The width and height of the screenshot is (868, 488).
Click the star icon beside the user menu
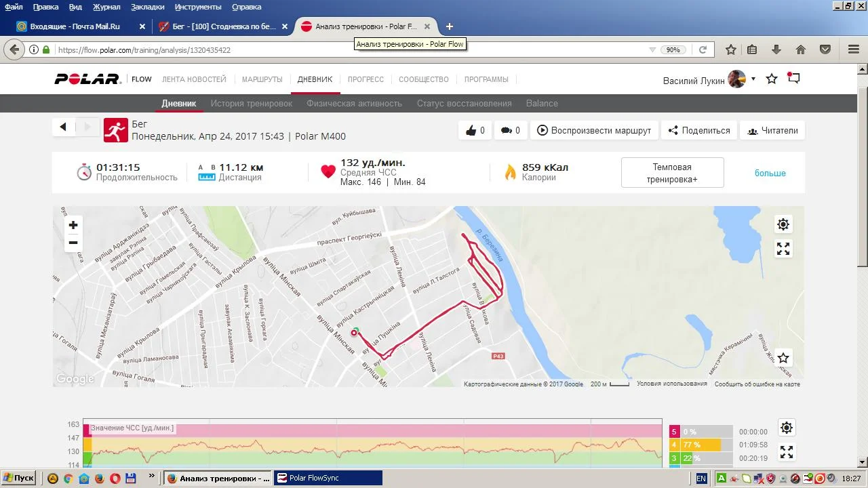pos(772,79)
